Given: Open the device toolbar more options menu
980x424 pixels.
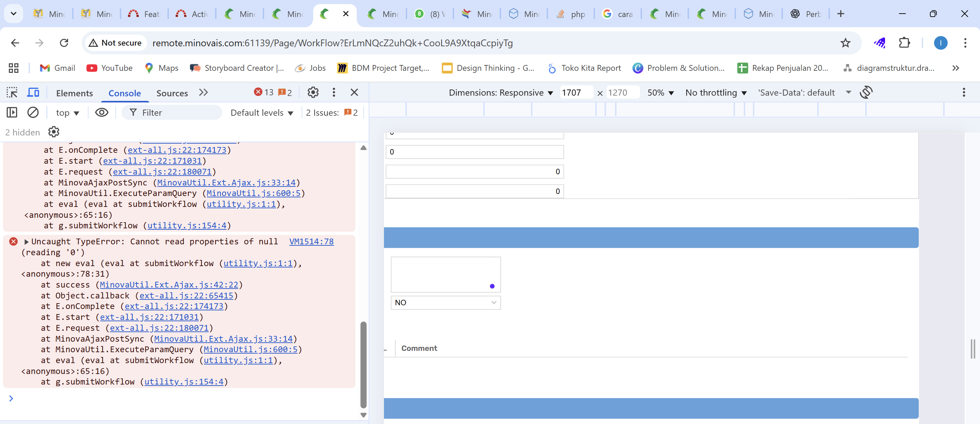Looking at the screenshot, I should tap(964, 93).
